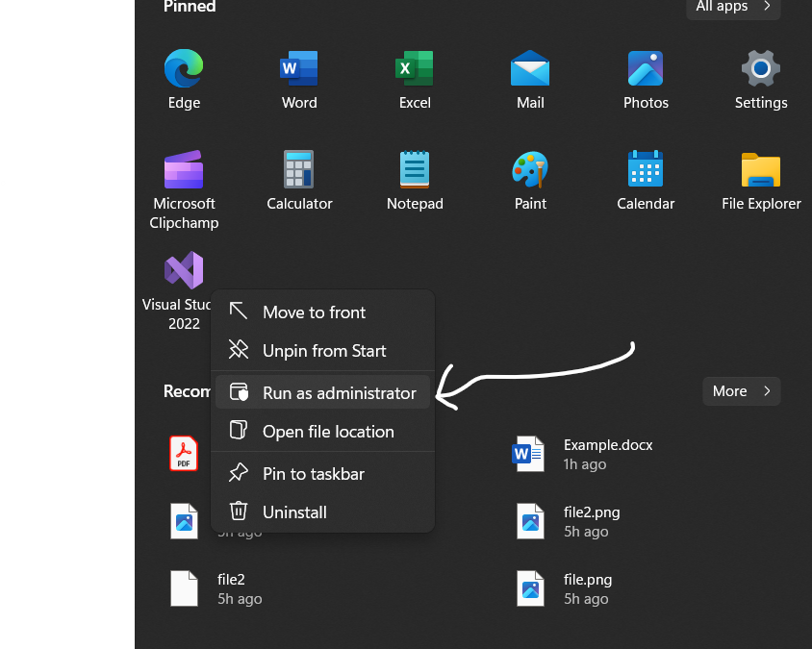Choose Open file location

pyautogui.click(x=322, y=432)
